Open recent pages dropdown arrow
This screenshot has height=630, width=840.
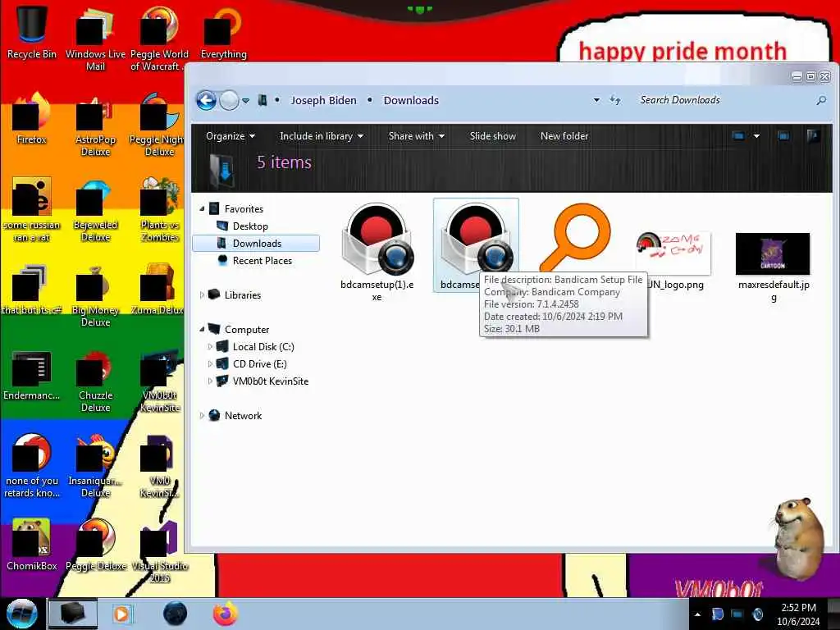(x=245, y=100)
